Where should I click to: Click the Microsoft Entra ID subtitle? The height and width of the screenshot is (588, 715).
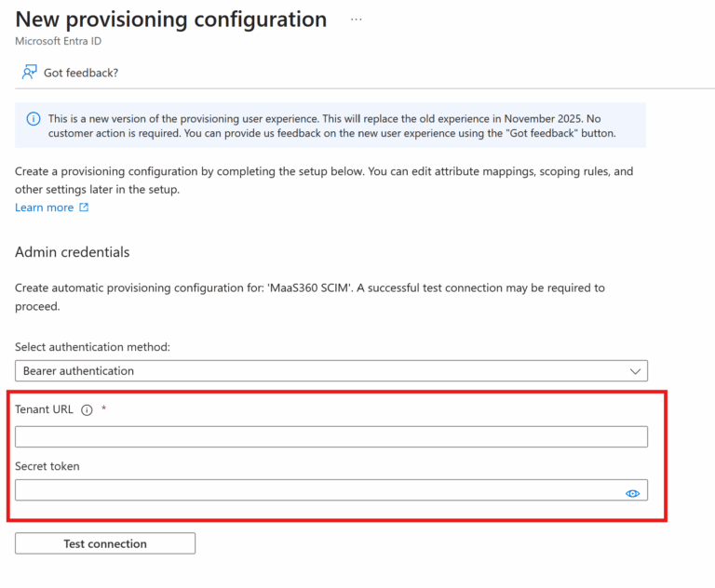(x=59, y=42)
